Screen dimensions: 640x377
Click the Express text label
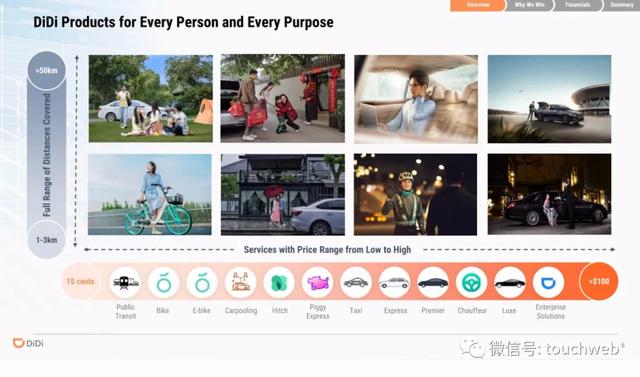pos(395,310)
